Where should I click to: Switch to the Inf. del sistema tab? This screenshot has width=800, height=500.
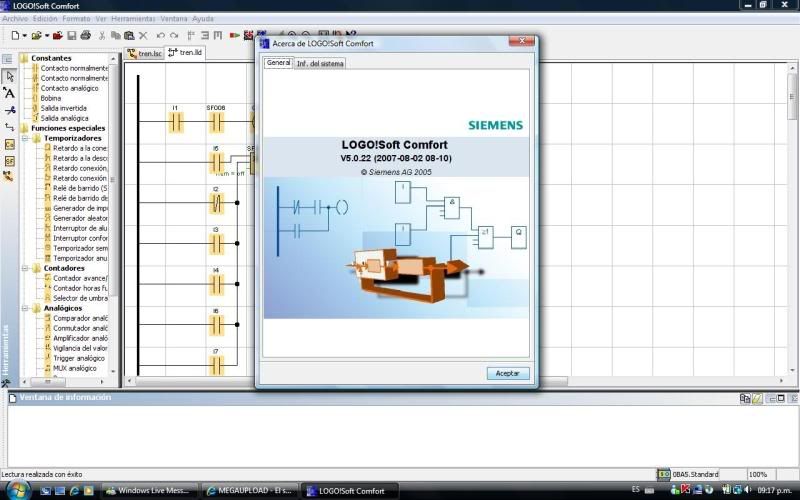tap(320, 64)
